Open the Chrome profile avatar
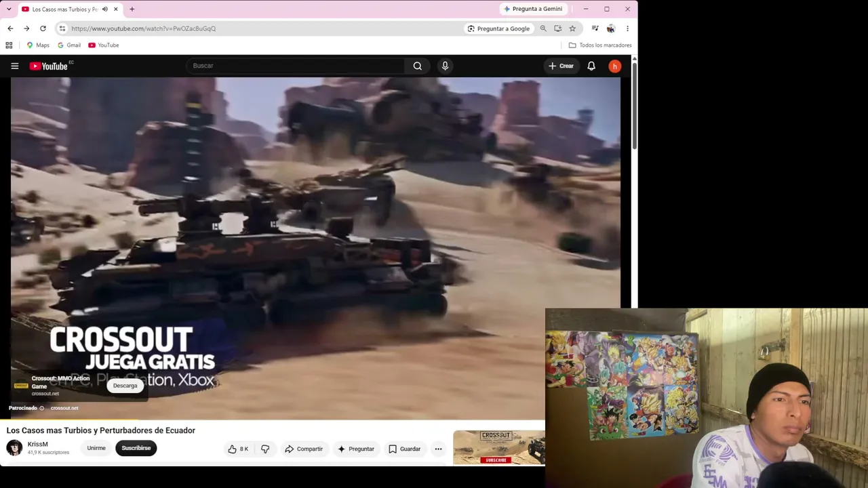The width and height of the screenshot is (868, 488). point(611,28)
